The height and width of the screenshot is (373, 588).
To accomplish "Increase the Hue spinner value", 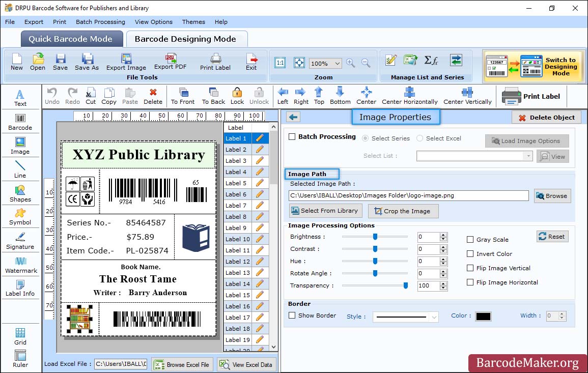I will (x=443, y=259).
